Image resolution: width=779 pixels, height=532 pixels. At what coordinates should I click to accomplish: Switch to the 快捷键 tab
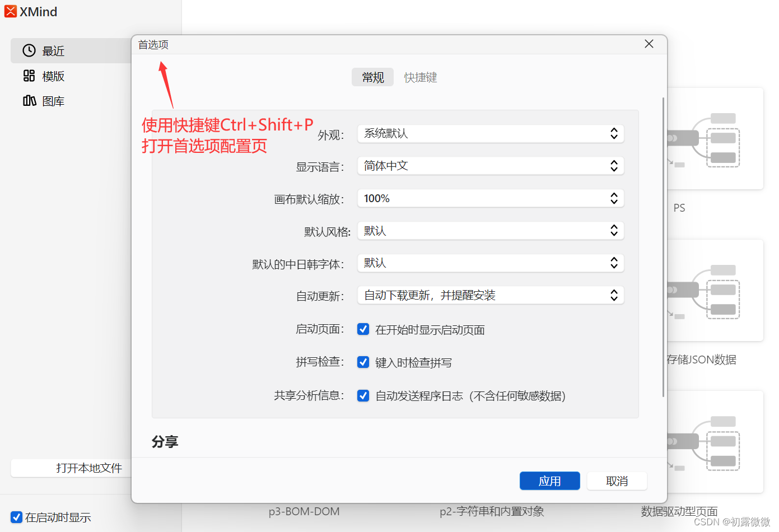(421, 77)
